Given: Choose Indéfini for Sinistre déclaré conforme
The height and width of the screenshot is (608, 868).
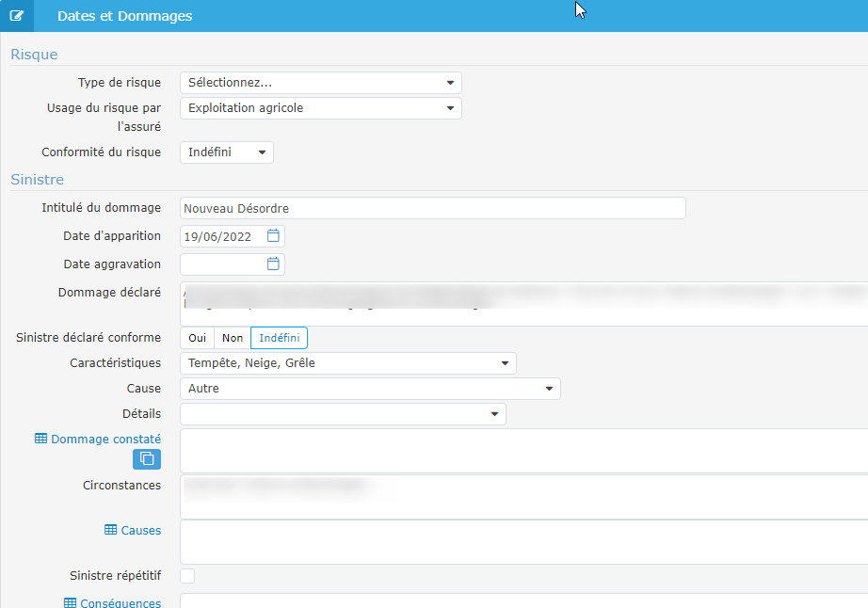Looking at the screenshot, I should click(279, 338).
